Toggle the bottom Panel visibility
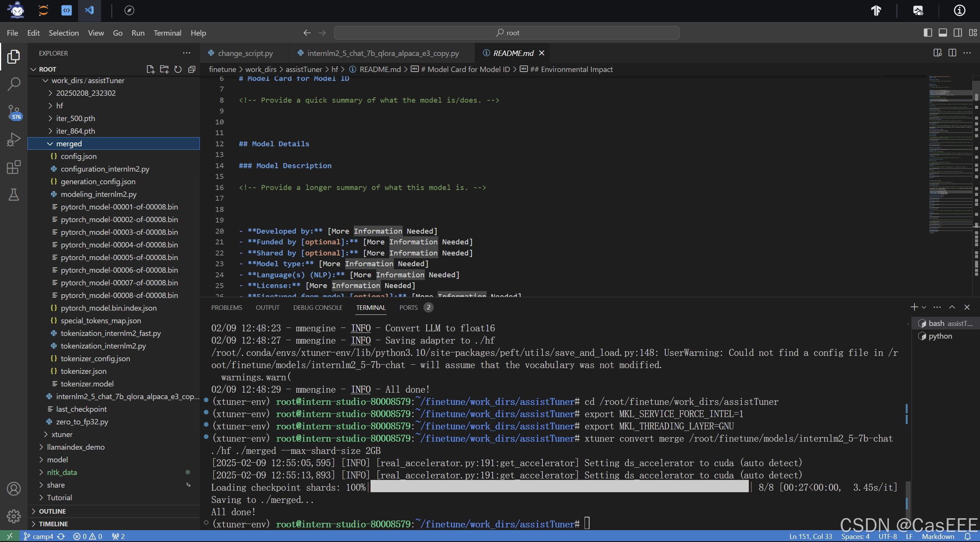980x542 pixels. click(943, 33)
